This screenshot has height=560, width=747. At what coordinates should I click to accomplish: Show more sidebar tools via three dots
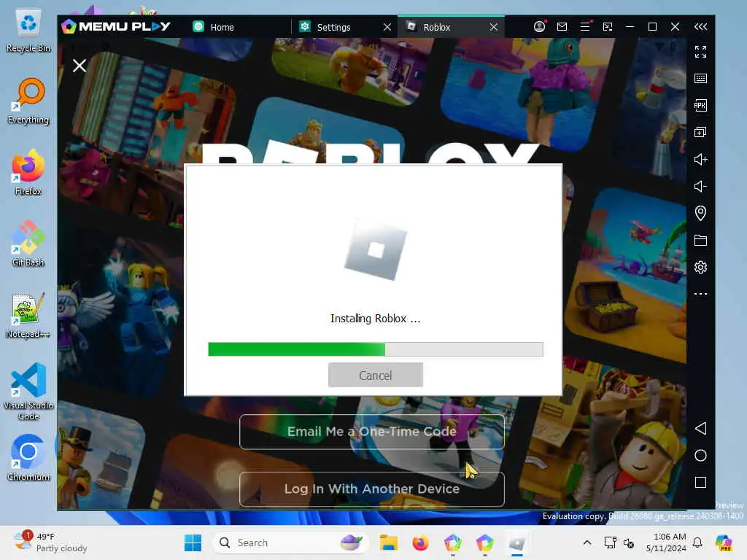[x=700, y=294]
